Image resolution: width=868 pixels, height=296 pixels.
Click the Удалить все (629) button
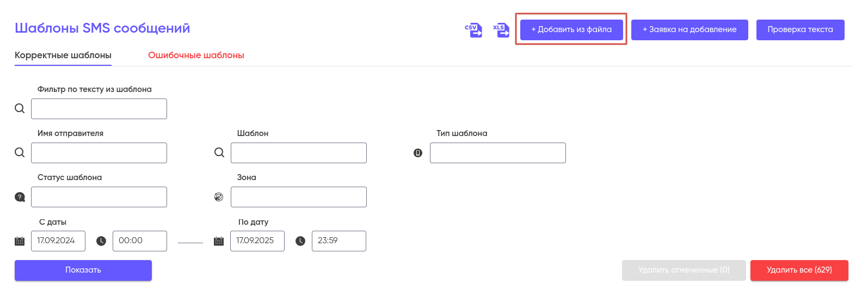[799, 270]
